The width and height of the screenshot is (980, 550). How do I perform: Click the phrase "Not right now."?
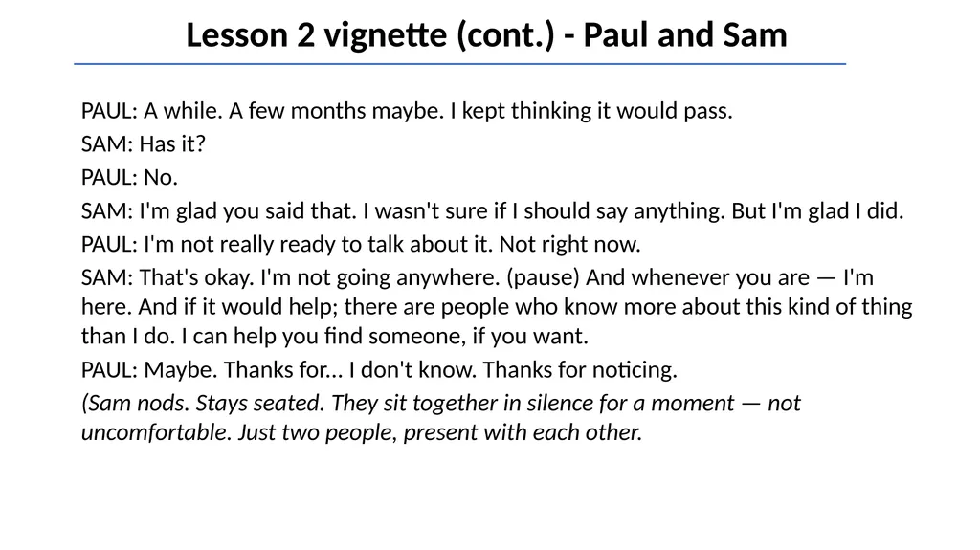click(570, 244)
